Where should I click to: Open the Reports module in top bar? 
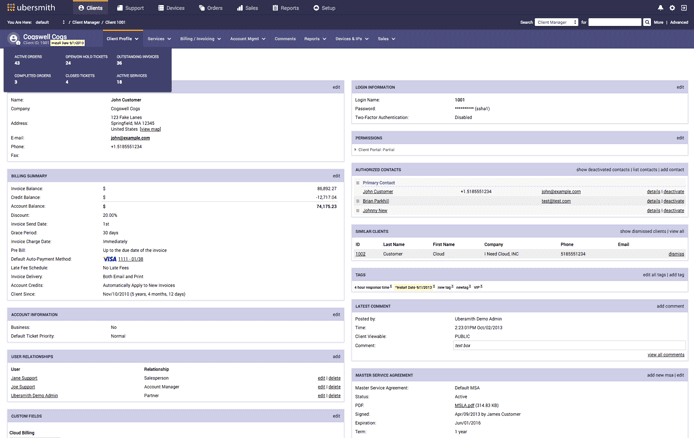pos(285,8)
